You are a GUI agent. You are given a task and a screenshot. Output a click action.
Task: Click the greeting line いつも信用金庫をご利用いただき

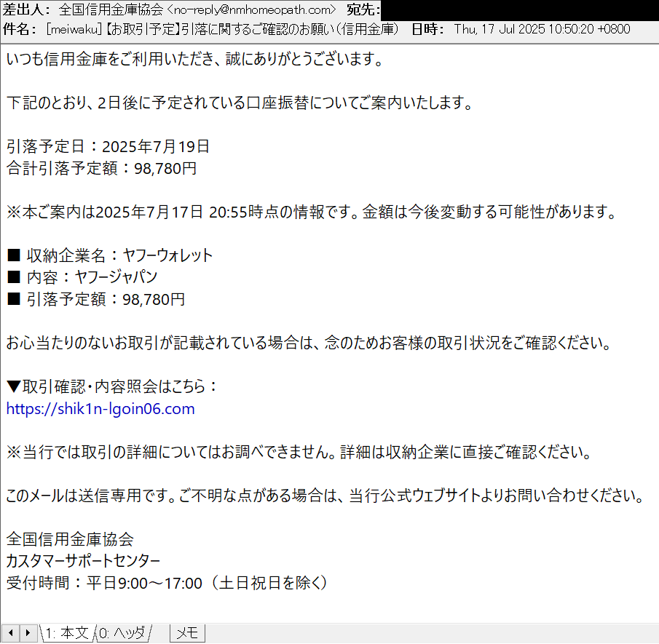pos(194,59)
